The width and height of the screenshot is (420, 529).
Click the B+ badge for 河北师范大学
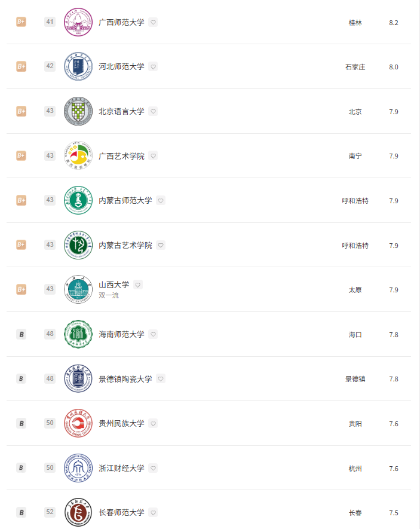[22, 66]
